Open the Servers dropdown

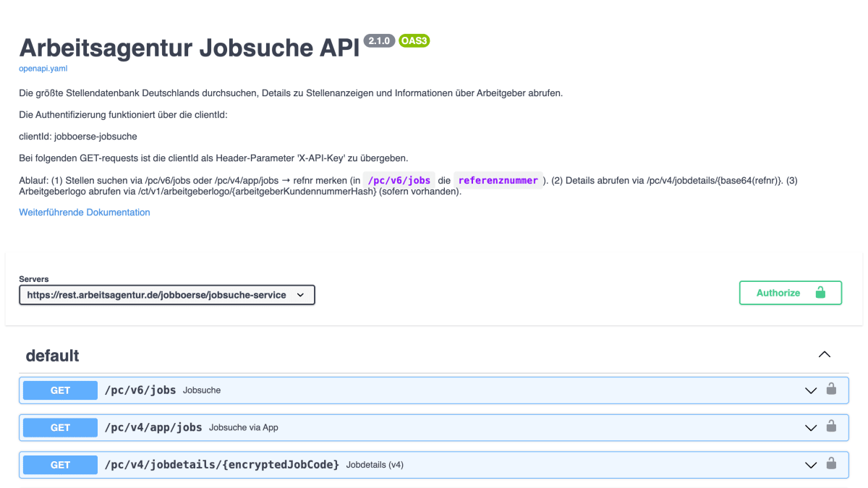[167, 295]
